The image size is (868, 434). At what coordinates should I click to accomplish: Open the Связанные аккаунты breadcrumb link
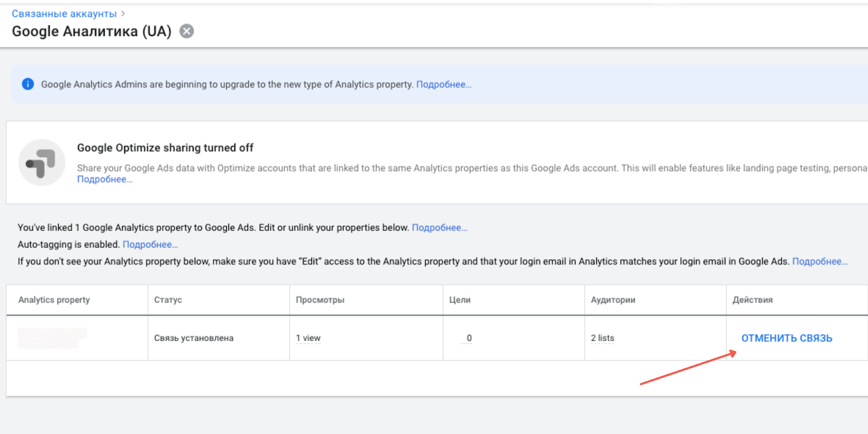[64, 14]
